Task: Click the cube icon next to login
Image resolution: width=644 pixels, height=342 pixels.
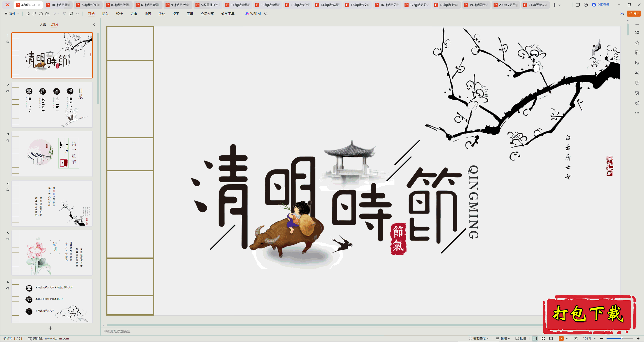Action: (x=586, y=5)
